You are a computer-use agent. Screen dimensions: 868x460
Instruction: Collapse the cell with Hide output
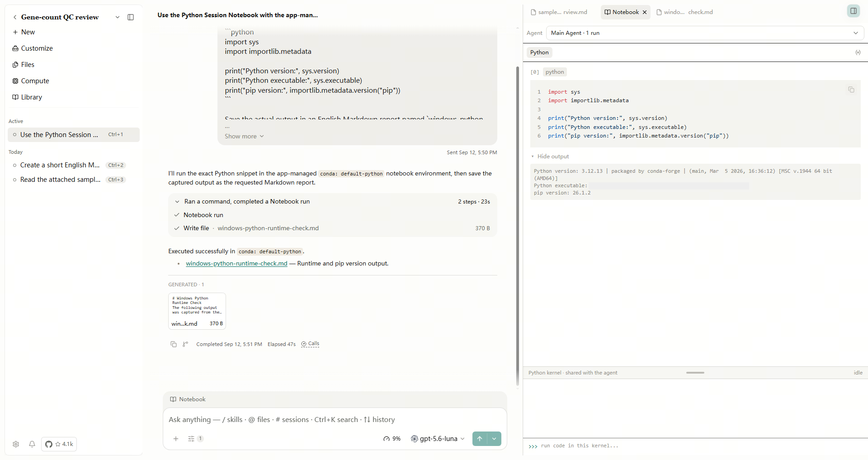(550, 156)
